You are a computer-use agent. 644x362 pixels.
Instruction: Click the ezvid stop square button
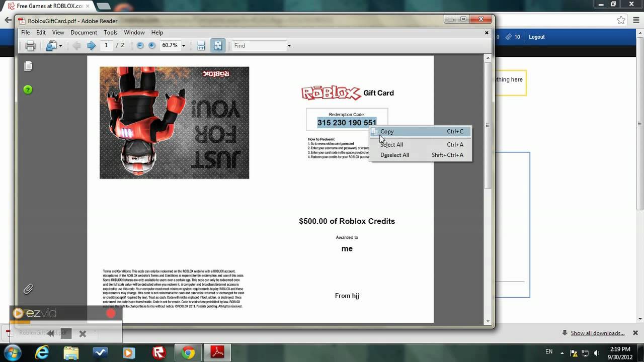66,333
